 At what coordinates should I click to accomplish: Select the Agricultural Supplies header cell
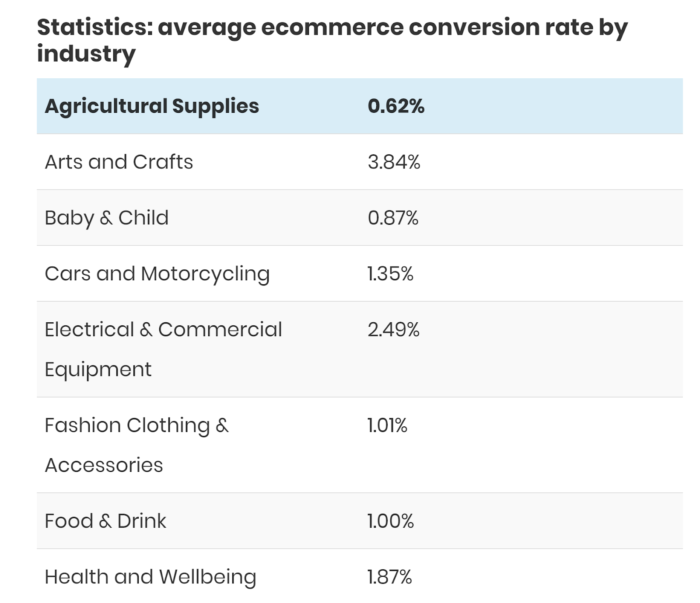pyautogui.click(x=152, y=106)
